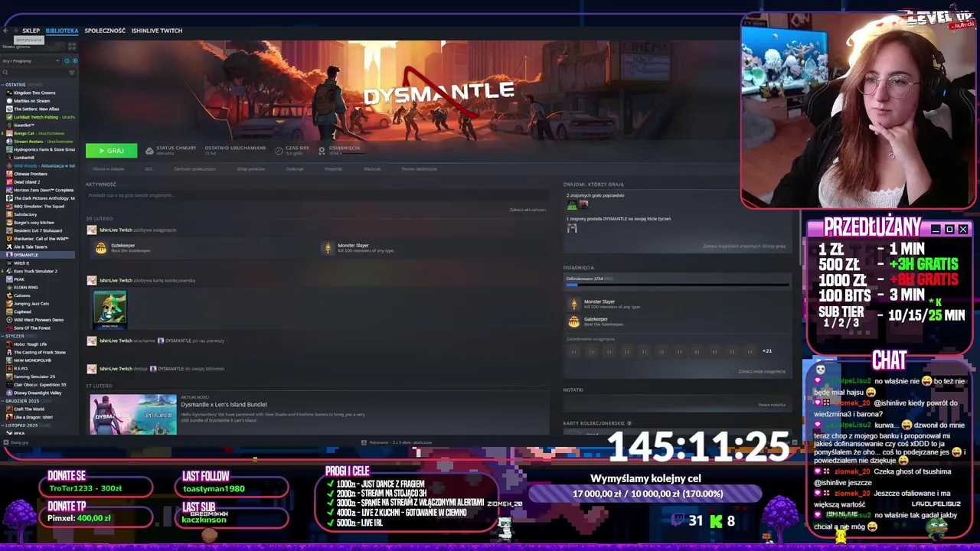Open the SKLEP tab in Steam
This screenshot has height=551, width=980.
(x=31, y=31)
